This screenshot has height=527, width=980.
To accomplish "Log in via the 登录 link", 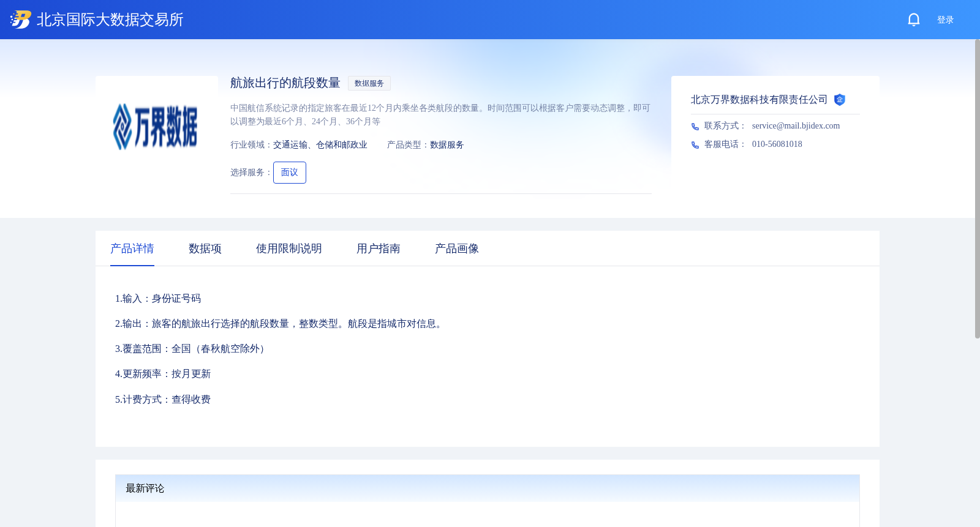I will pyautogui.click(x=945, y=20).
